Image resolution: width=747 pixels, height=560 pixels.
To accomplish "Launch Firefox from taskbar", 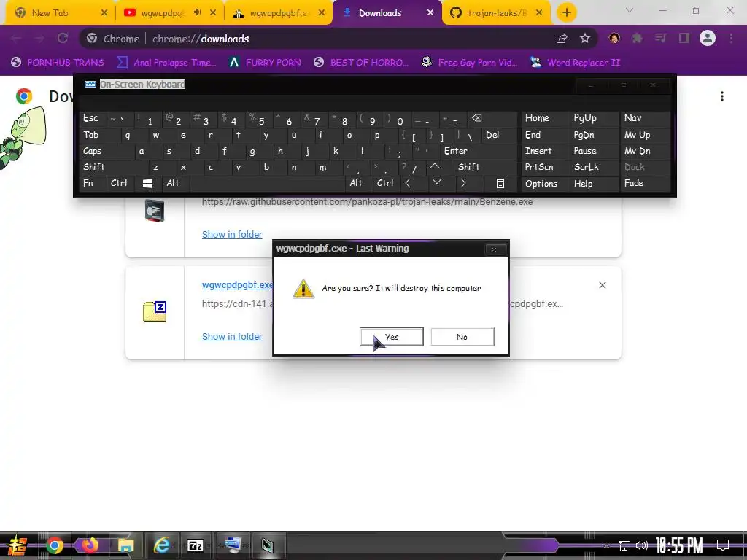I will (x=90, y=545).
